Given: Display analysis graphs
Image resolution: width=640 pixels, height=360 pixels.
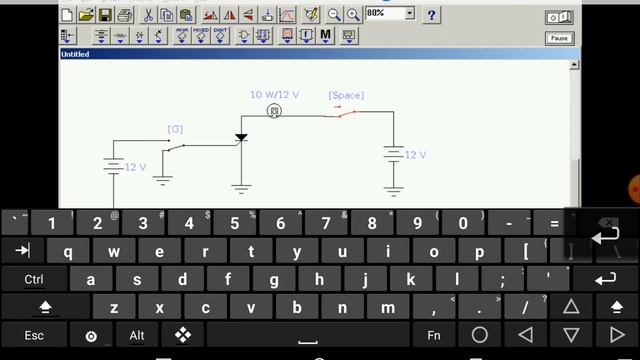Looking at the screenshot, I should tap(287, 15).
